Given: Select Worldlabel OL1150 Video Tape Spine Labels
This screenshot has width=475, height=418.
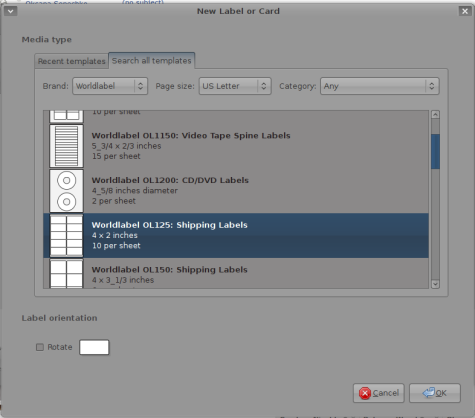Looking at the screenshot, I should (236, 146).
